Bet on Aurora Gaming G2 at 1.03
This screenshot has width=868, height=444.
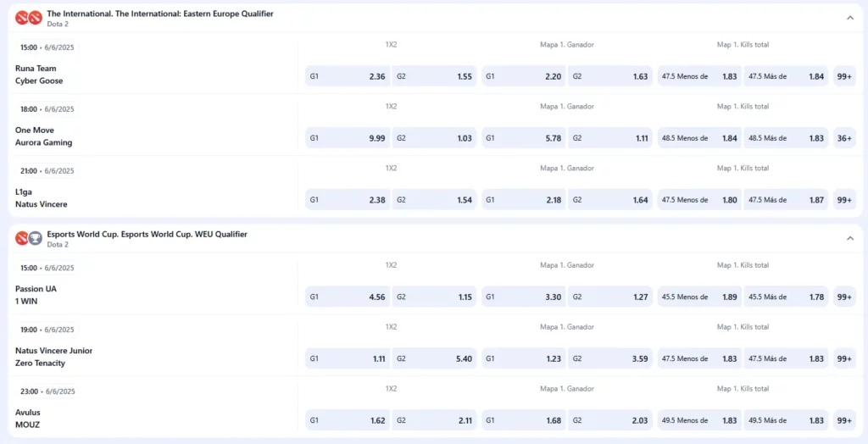click(434, 138)
